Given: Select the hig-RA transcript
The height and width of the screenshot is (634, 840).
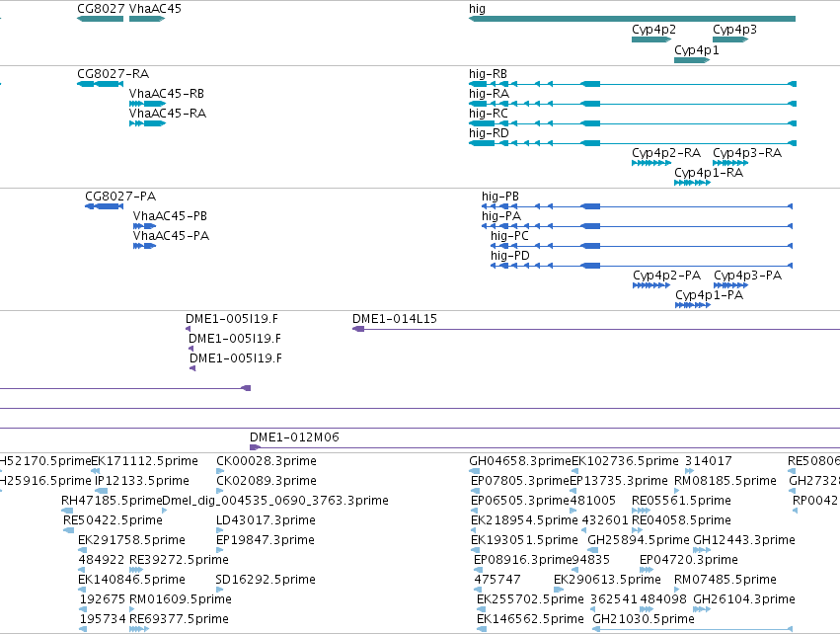Looking at the screenshot, I should [489, 94].
